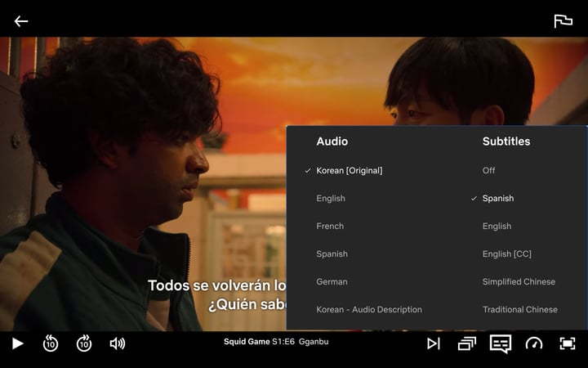
Task: Toggle the audio and subtitles panel icon
Action: click(x=500, y=343)
